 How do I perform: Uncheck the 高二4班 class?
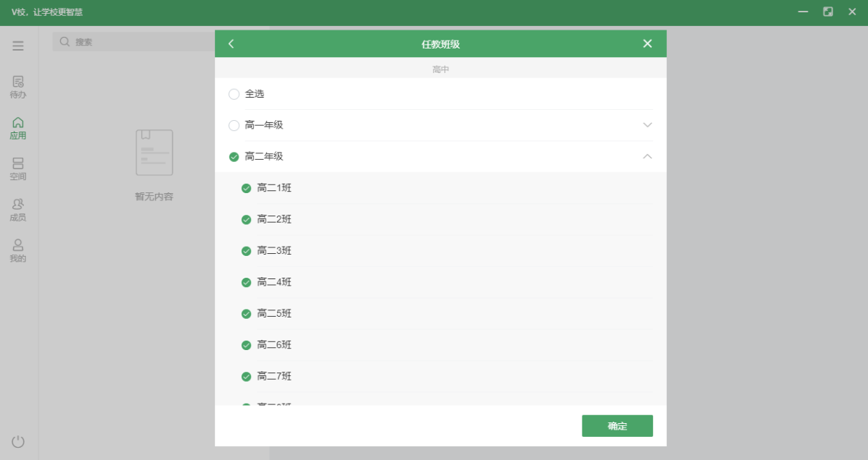click(x=246, y=282)
